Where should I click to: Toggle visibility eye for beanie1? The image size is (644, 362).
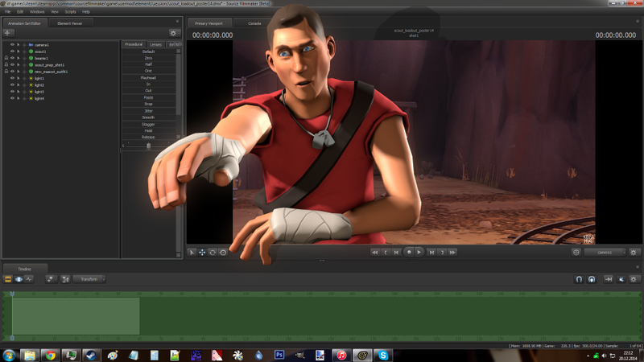12,58
